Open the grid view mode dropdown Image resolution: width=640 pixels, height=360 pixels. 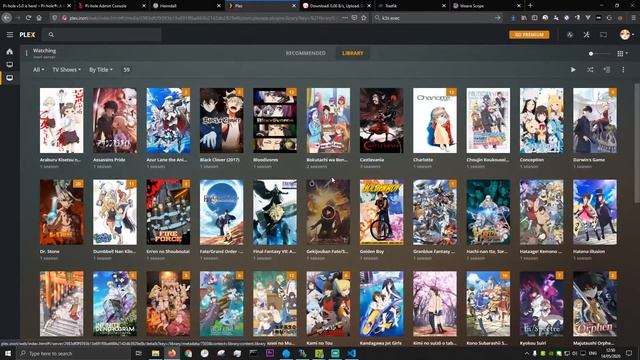(x=622, y=53)
